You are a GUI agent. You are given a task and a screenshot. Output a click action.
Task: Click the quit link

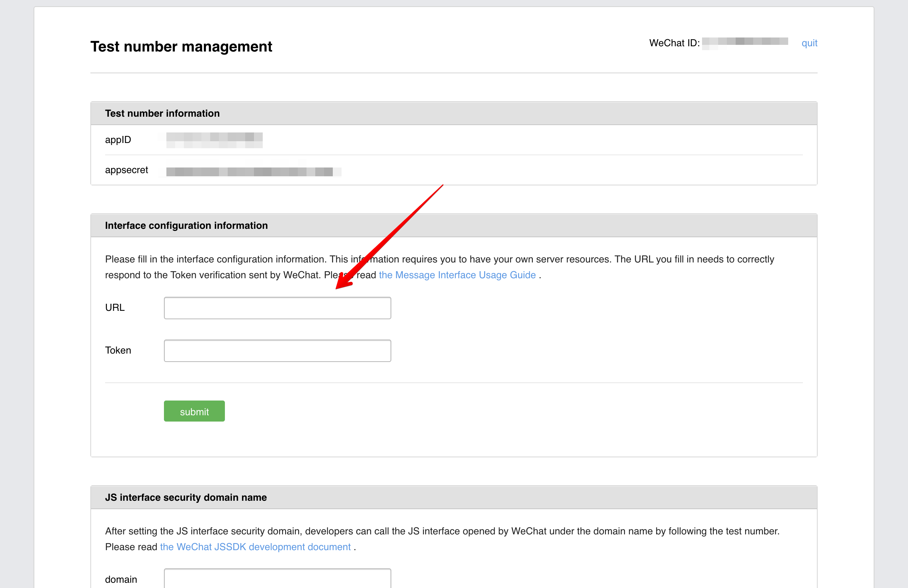click(809, 43)
